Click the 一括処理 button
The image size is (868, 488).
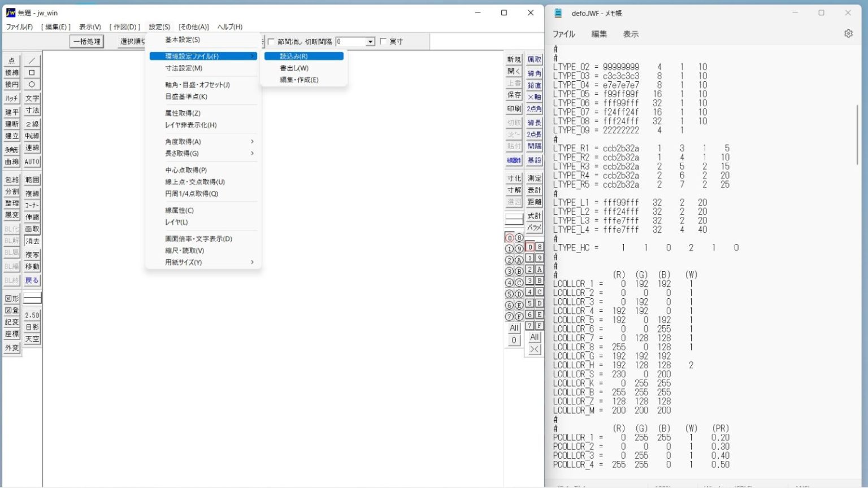87,41
